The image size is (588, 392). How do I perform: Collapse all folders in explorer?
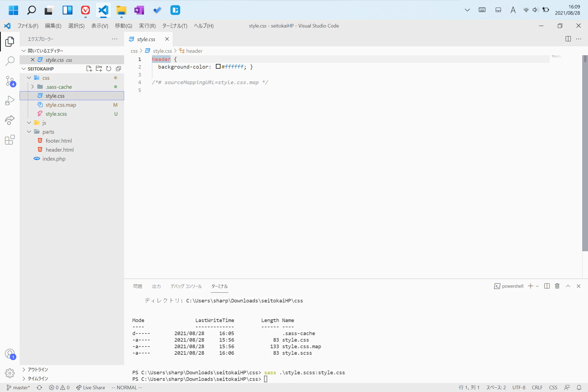(x=118, y=69)
